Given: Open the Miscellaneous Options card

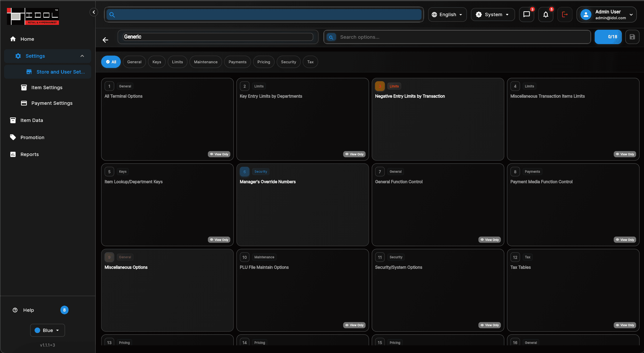Looking at the screenshot, I should pyautogui.click(x=167, y=290).
